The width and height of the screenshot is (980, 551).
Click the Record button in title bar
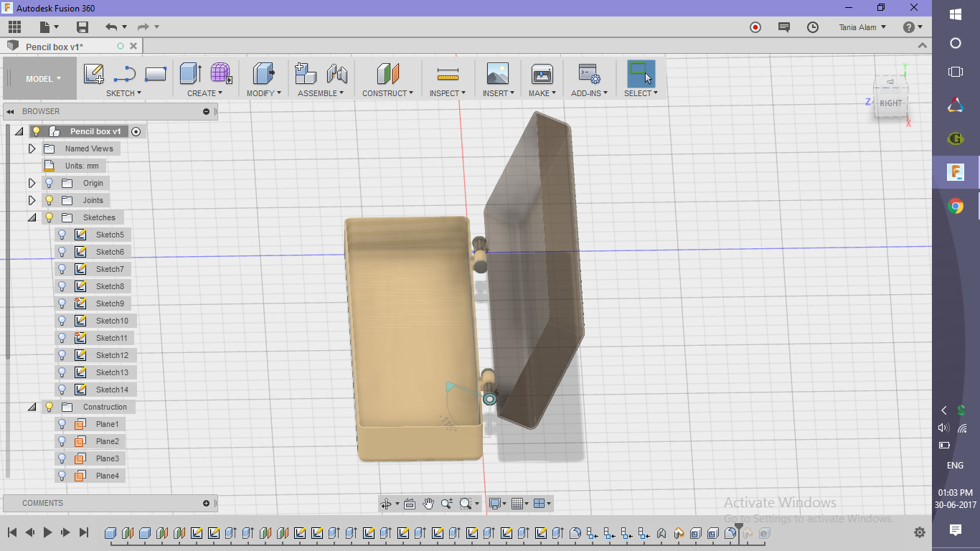[x=755, y=27]
